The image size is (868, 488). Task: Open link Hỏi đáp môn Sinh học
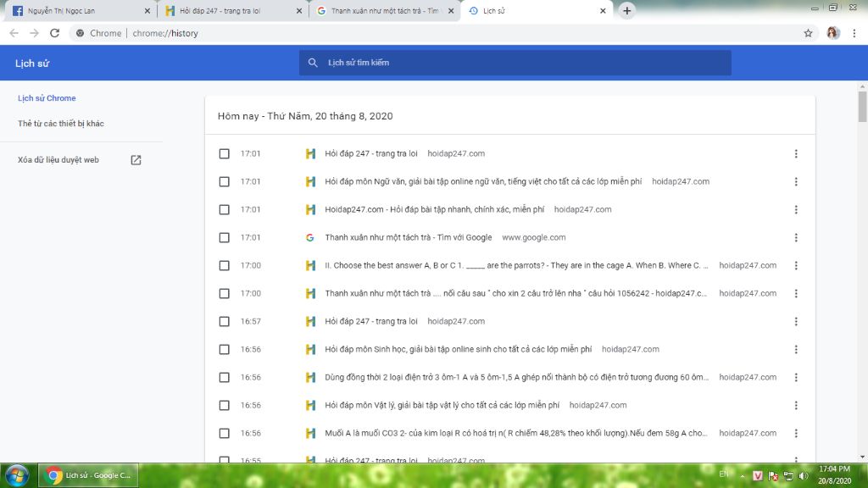tap(459, 349)
